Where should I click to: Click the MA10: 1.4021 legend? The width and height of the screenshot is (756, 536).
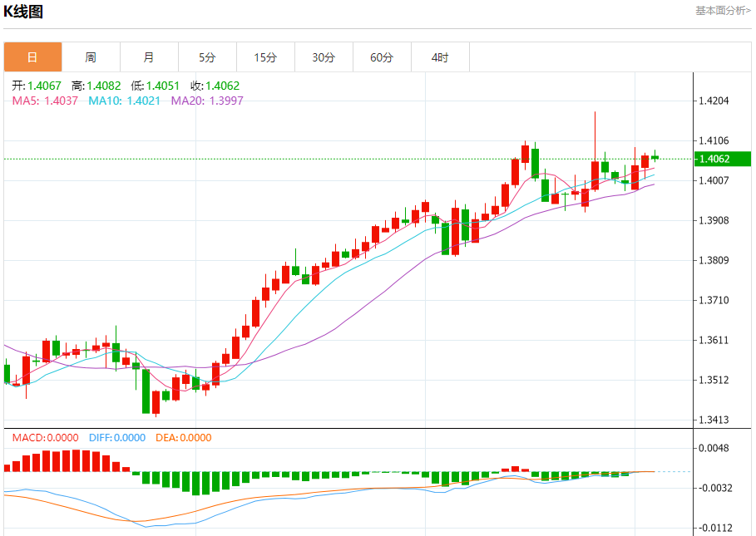pos(124,101)
